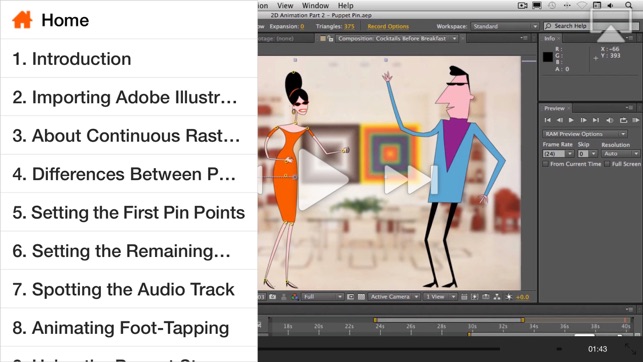
Task: Tap the AirPlay screen-mirroring overlay icon
Action: pyautogui.click(x=611, y=25)
